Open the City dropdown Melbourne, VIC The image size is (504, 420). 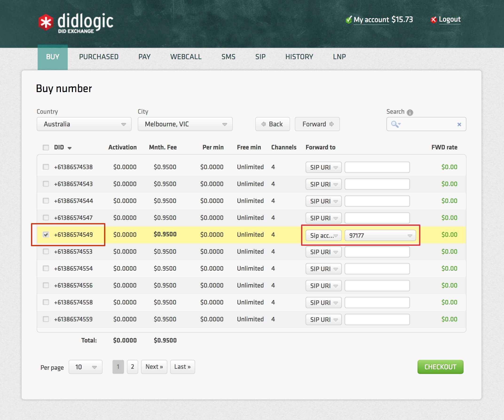click(185, 124)
